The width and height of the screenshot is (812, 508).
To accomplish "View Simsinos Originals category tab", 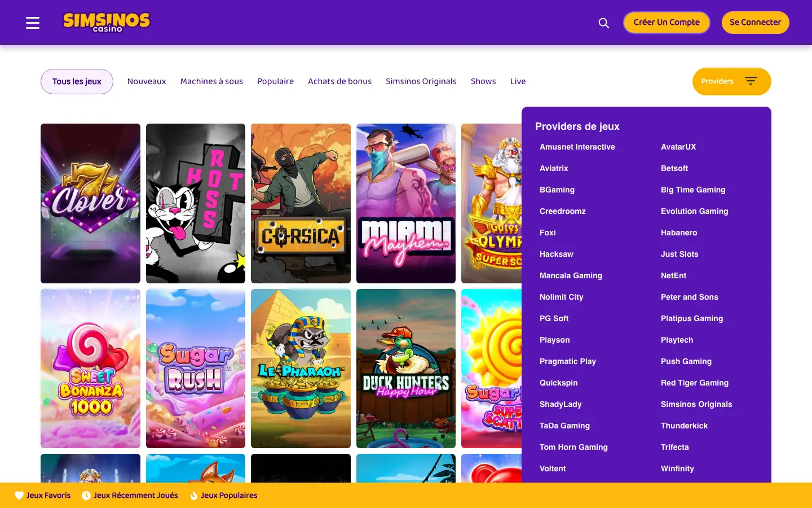I will 421,81.
